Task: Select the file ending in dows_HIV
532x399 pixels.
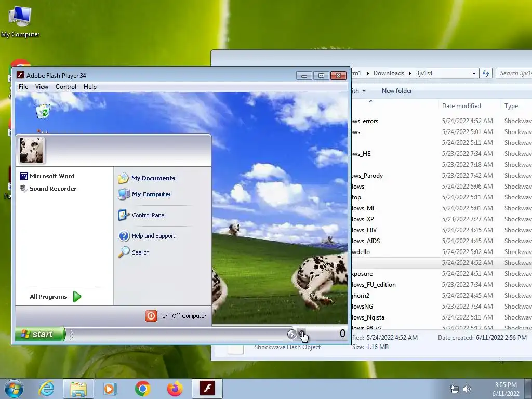Action: (x=364, y=230)
